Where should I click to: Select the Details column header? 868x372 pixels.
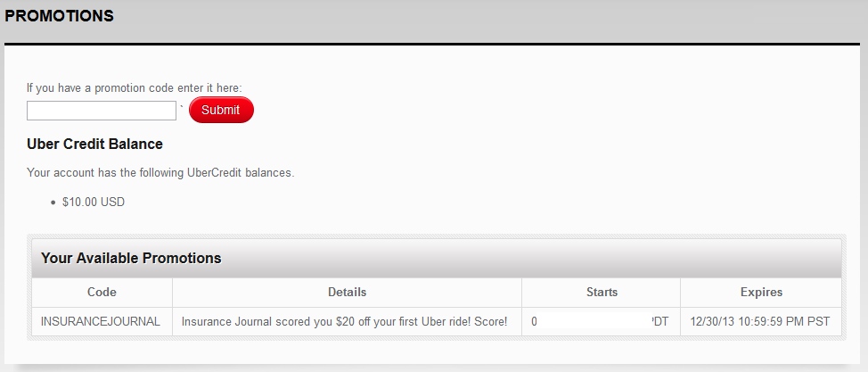[347, 292]
